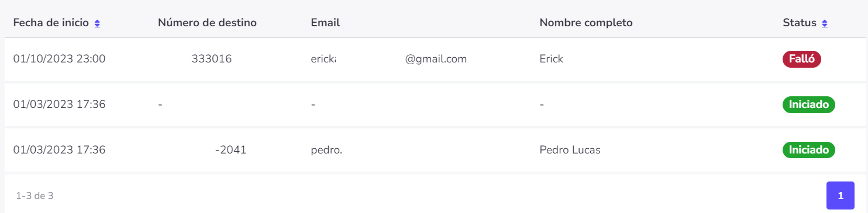Open the row dated 01/10/2023 23:00
Screen dimensions: 868x213
pos(434,59)
